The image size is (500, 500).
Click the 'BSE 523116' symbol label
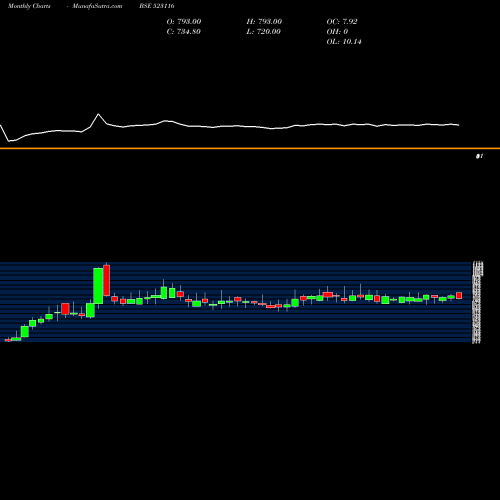coord(157,6)
